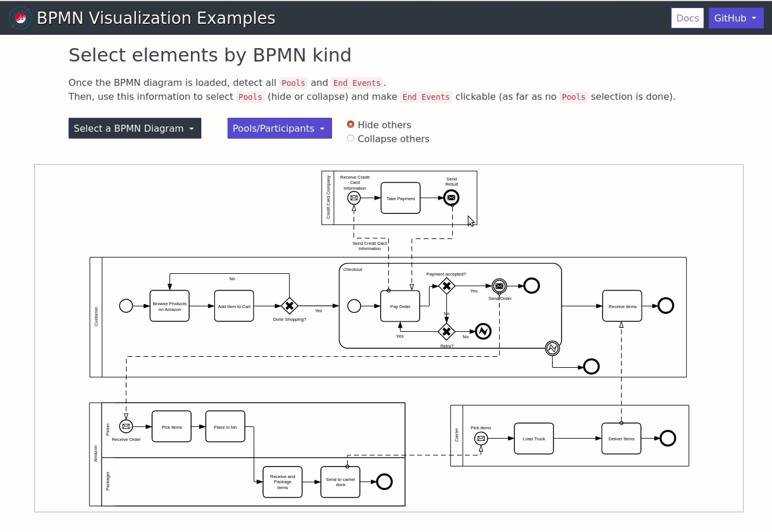Select the Place in bin task
The width and height of the screenshot is (772, 532).
pyautogui.click(x=225, y=426)
